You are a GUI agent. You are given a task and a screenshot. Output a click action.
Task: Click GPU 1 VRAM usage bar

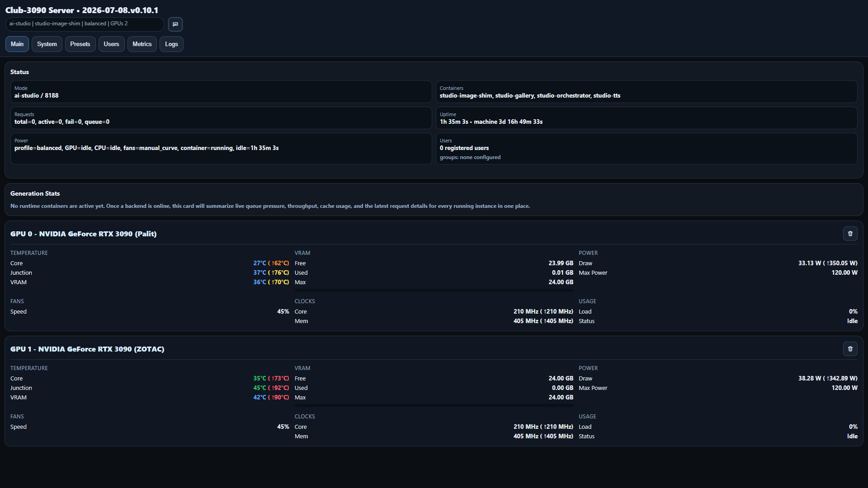click(434, 406)
